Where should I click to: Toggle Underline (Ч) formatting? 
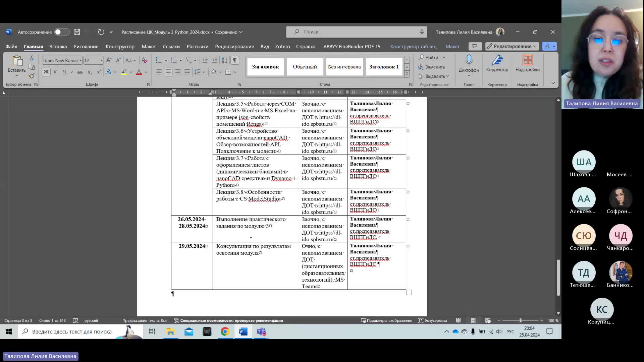[65, 72]
